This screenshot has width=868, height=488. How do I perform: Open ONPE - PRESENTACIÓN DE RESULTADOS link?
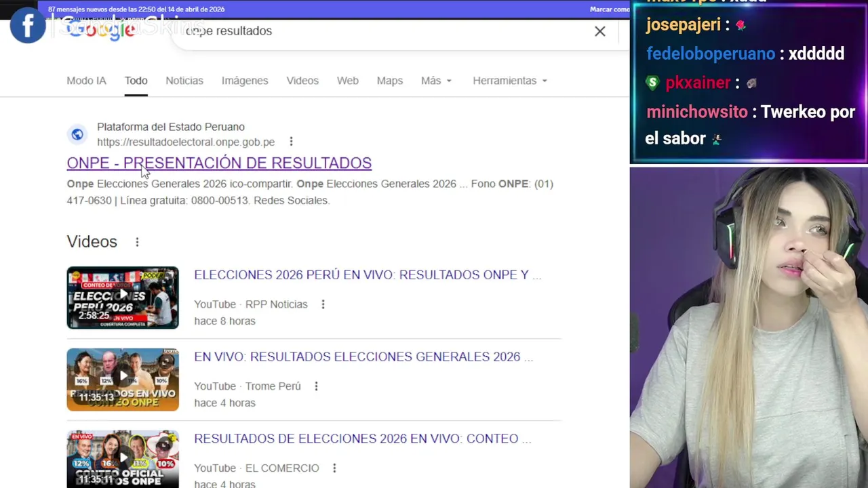tap(219, 163)
